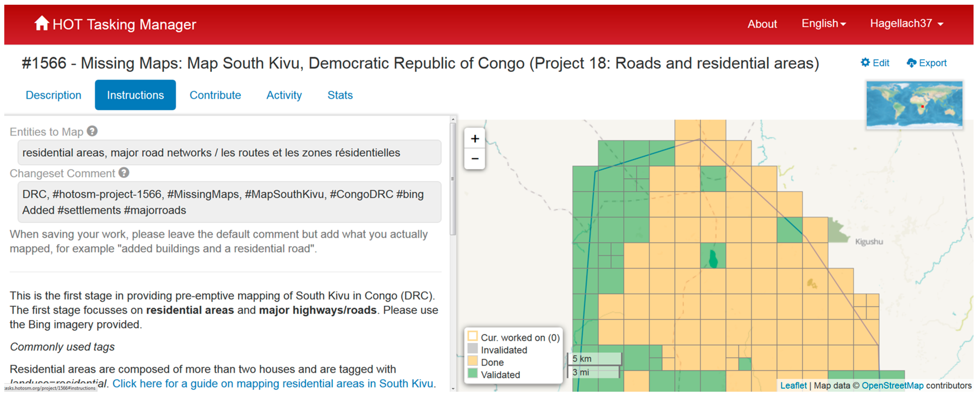Click the Validated green legend swatch

pyautogui.click(x=473, y=373)
